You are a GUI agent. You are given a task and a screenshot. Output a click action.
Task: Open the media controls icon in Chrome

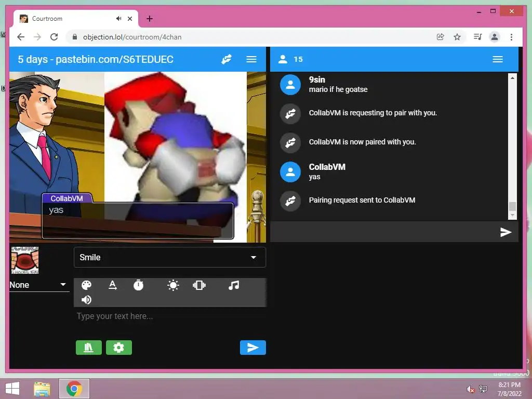point(478,37)
